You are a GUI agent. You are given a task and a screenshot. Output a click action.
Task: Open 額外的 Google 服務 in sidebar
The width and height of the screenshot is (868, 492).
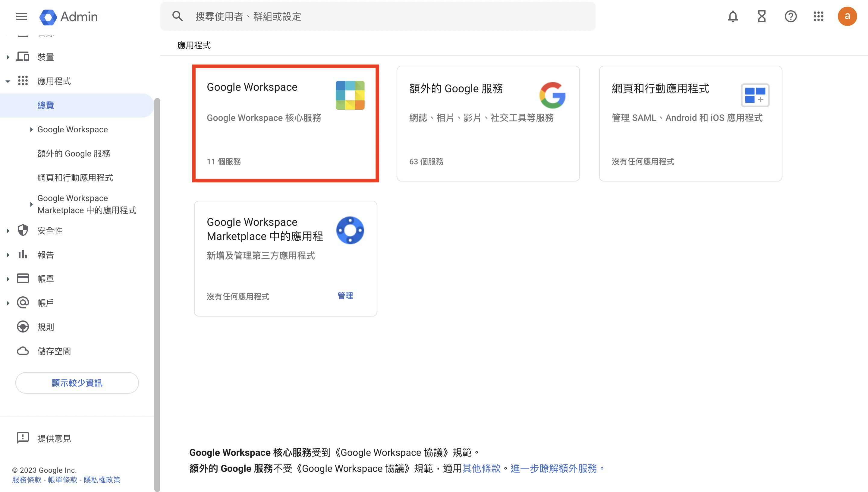(74, 153)
